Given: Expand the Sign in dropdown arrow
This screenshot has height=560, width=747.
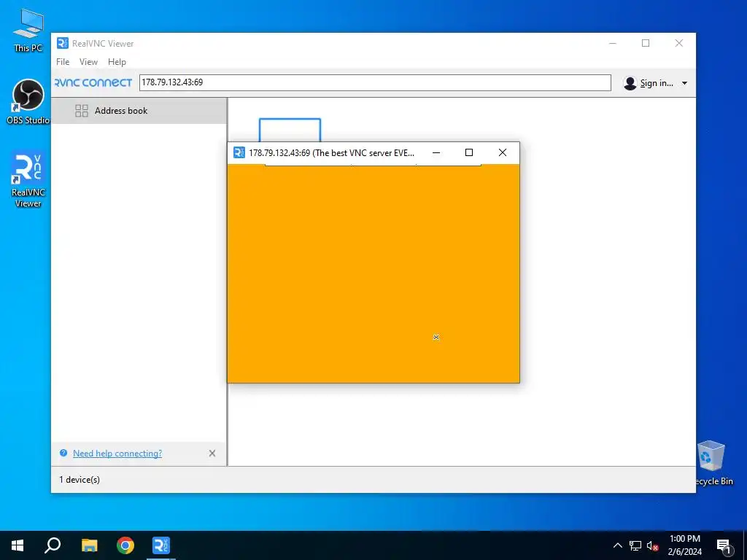Looking at the screenshot, I should pos(684,83).
